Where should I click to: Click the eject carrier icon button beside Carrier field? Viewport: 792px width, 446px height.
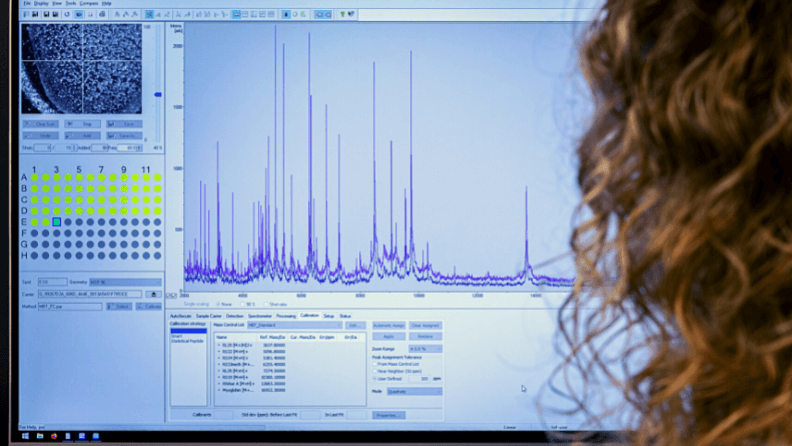pyautogui.click(x=154, y=294)
